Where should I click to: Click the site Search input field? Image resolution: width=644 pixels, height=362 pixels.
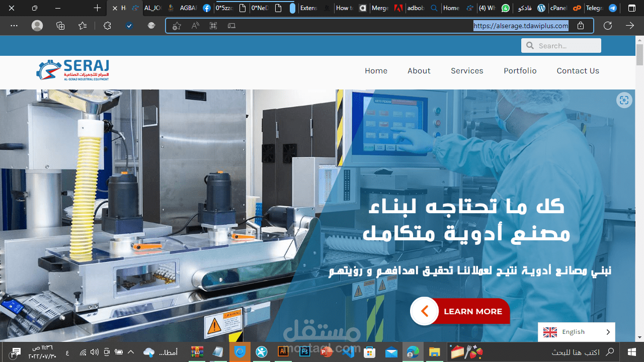(561, 46)
